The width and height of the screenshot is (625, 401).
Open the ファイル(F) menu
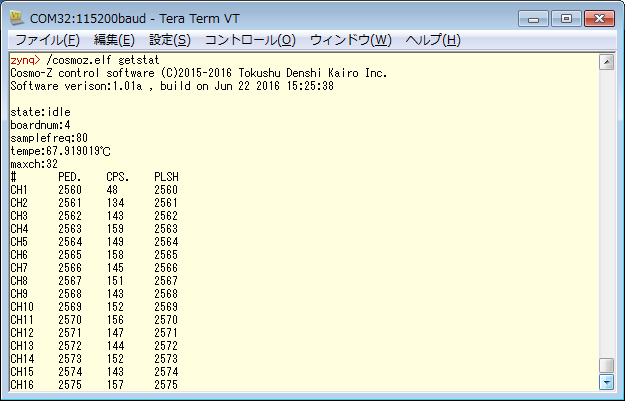pyautogui.click(x=47, y=40)
